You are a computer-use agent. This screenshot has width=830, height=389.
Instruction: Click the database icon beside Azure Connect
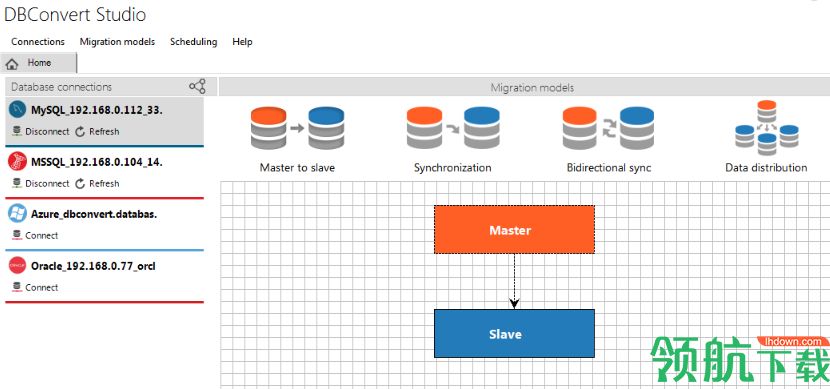[17, 234]
